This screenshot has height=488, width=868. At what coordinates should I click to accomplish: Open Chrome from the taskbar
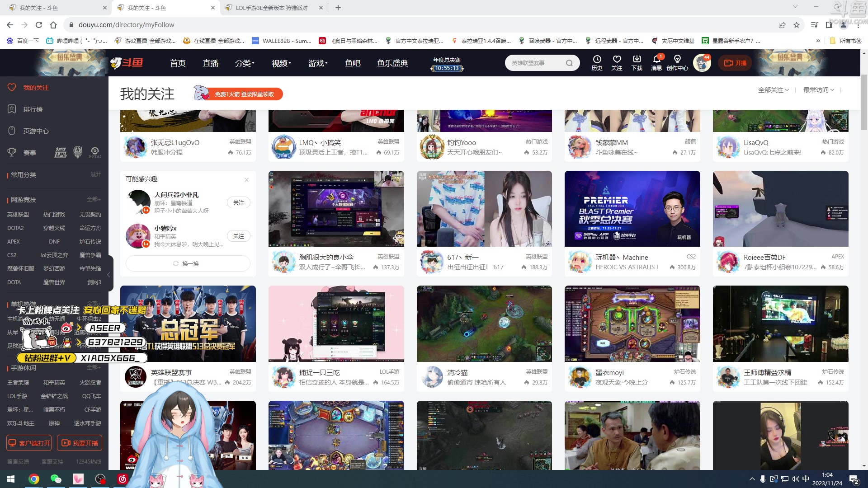click(34, 479)
